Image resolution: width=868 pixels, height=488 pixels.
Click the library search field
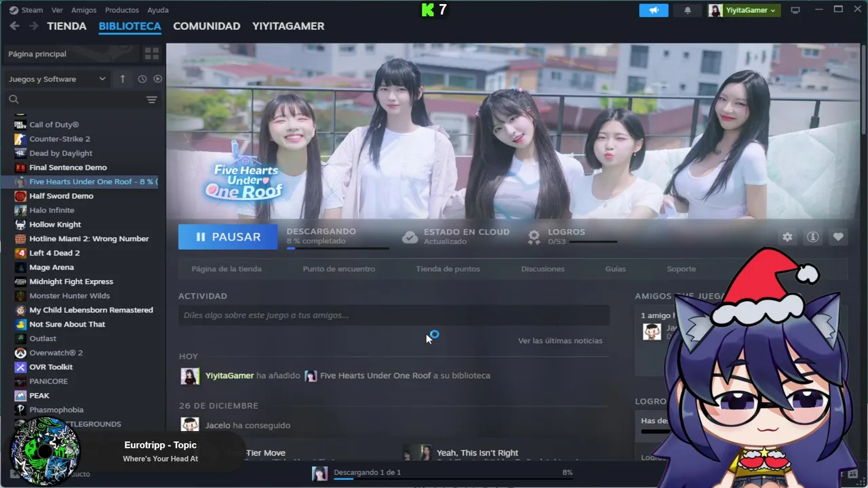click(75, 100)
